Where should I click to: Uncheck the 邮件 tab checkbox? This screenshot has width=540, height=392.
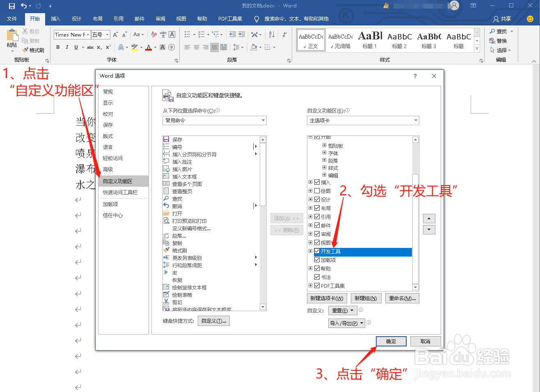[x=317, y=225]
